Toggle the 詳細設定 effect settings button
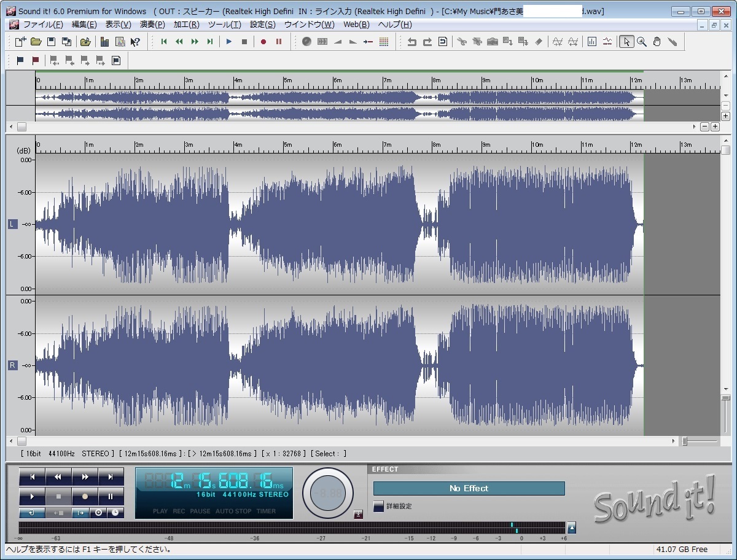The height and width of the screenshot is (560, 737). (379, 506)
